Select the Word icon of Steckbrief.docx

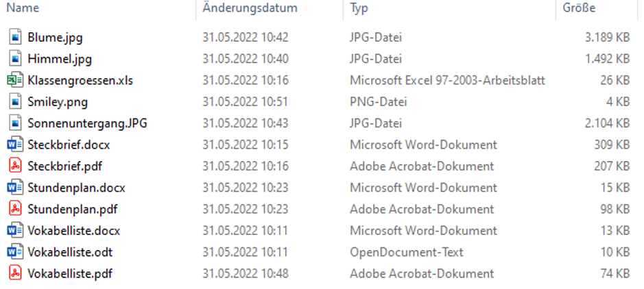click(x=15, y=144)
